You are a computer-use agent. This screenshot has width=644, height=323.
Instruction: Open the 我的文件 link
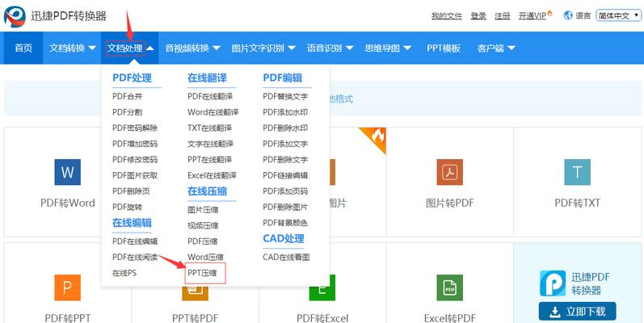(447, 16)
